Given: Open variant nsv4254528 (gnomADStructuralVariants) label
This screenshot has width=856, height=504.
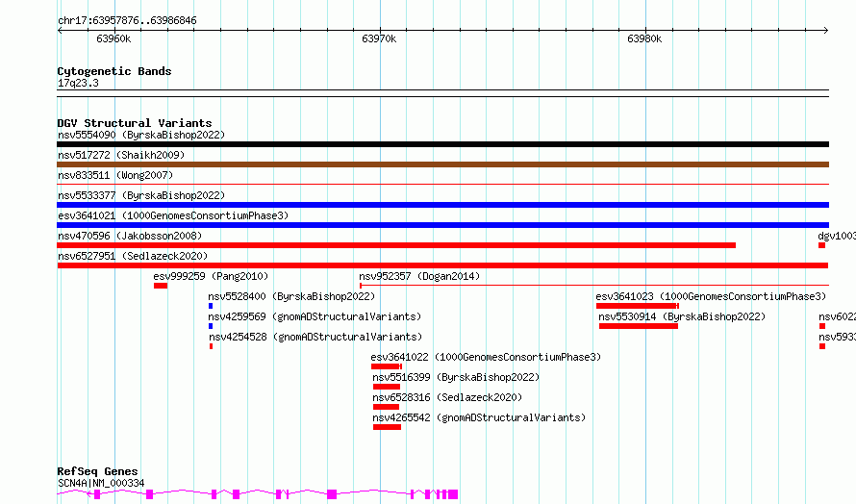Looking at the screenshot, I should pyautogui.click(x=315, y=337).
